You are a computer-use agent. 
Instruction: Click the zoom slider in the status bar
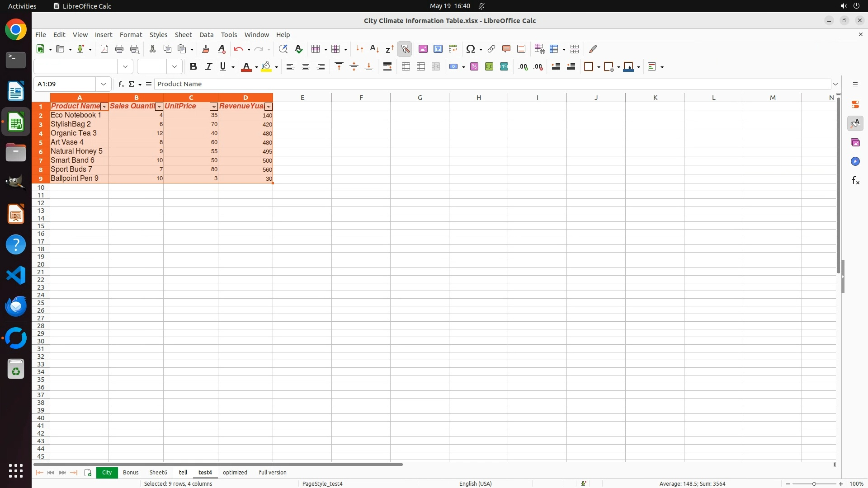814,484
